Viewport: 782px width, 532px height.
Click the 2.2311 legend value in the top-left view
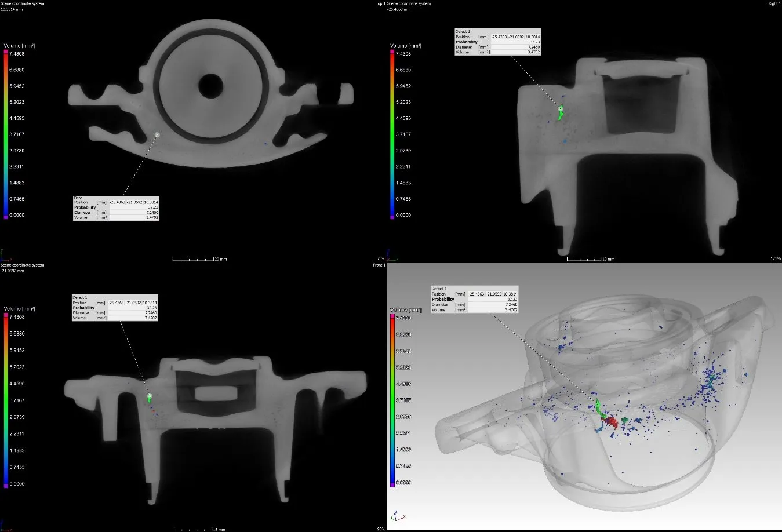pyautogui.click(x=17, y=167)
